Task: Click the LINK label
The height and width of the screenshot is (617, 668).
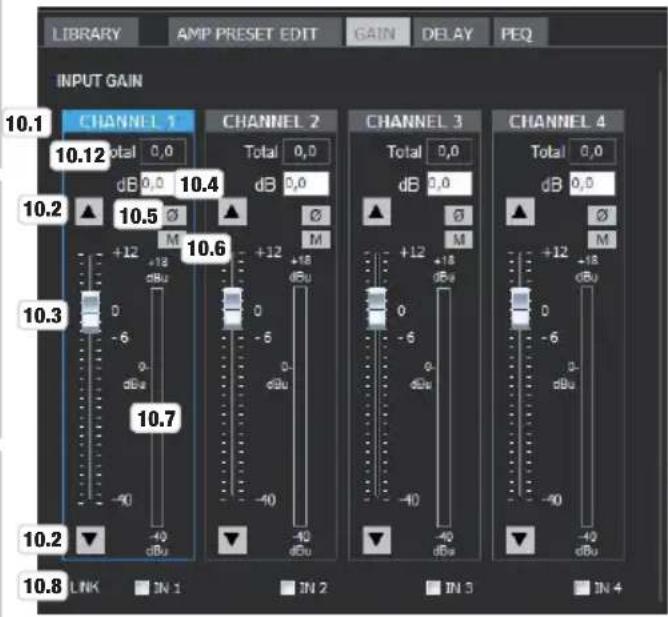Action: [85, 588]
